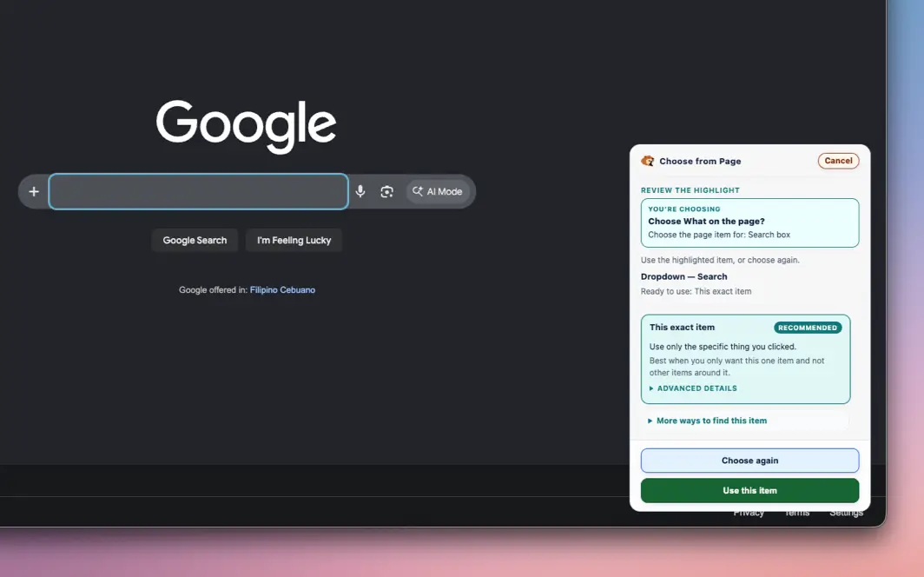Click the Google Search button
The height and width of the screenshot is (577, 924).
(195, 241)
